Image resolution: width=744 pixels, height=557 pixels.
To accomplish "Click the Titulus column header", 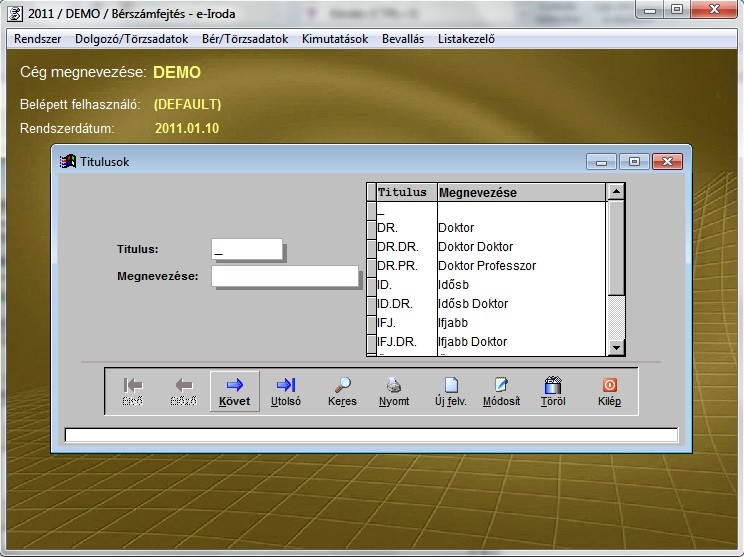I will tap(402, 192).
